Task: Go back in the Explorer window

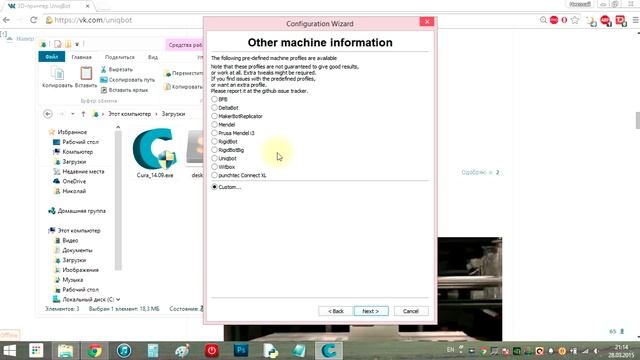Action: [x=48, y=114]
